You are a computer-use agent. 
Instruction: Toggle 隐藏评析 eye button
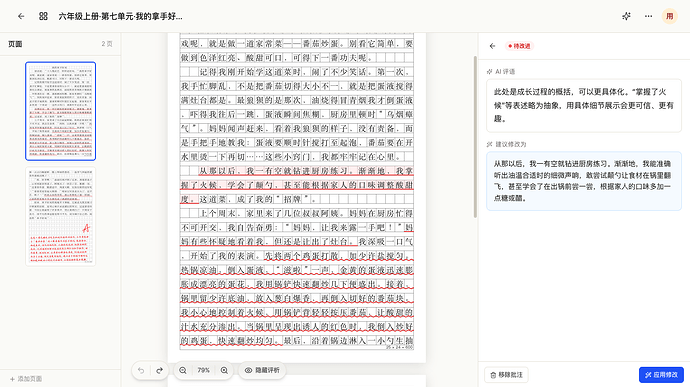pos(262,370)
